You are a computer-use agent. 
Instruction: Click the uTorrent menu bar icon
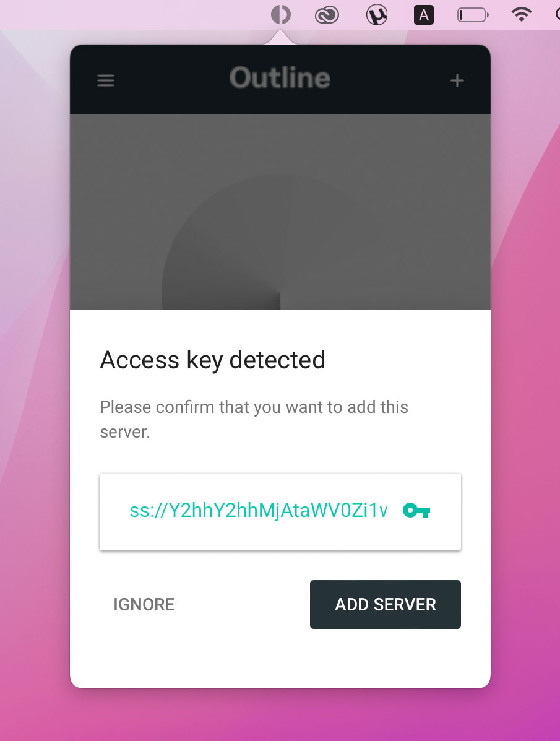377,15
